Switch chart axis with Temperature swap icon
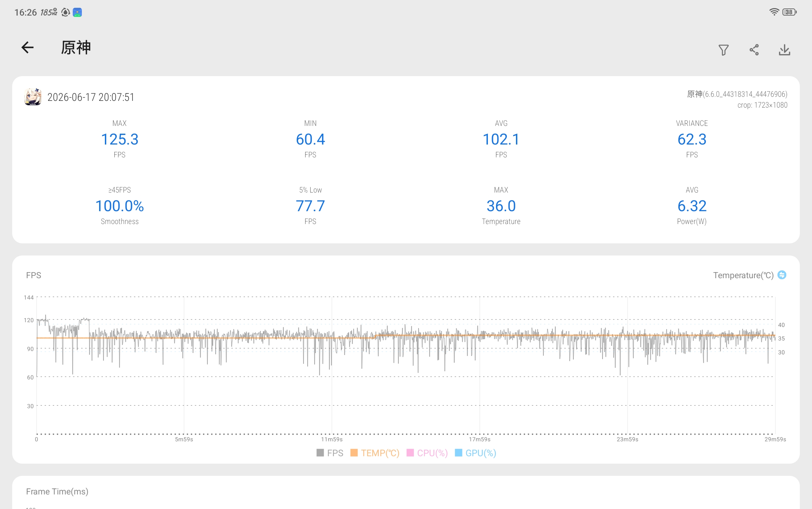This screenshot has height=509, width=812. pos(782,275)
